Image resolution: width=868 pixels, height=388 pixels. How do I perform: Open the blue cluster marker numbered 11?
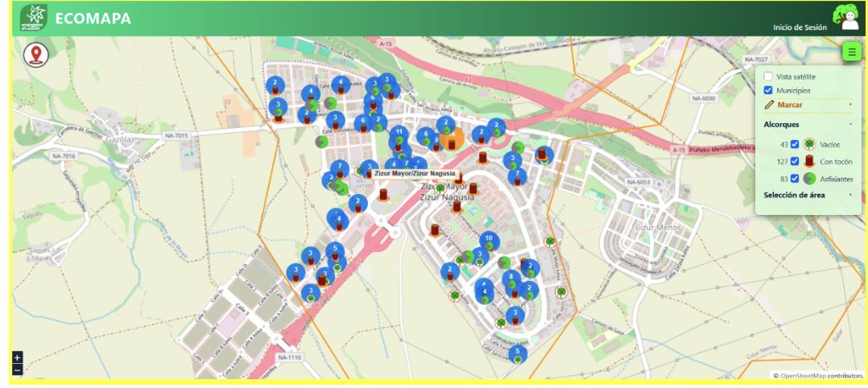[x=399, y=135]
